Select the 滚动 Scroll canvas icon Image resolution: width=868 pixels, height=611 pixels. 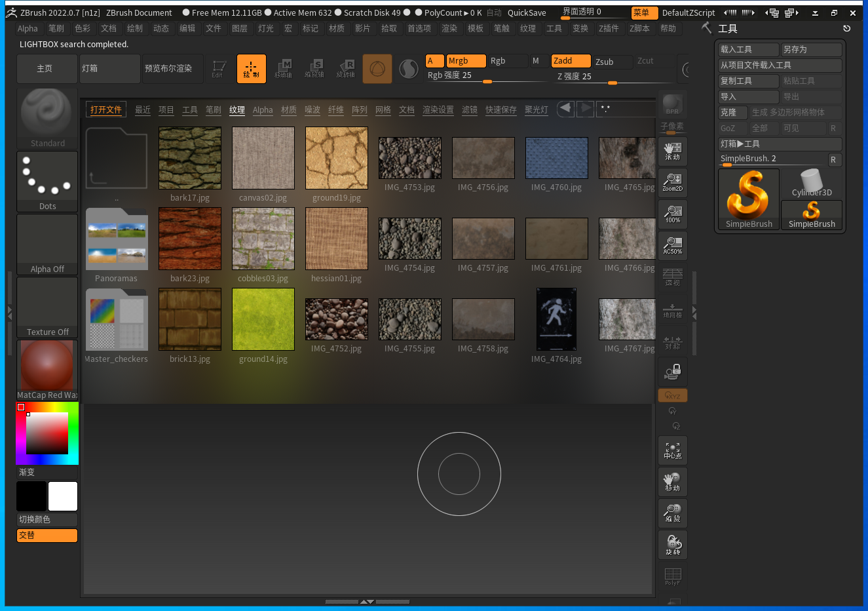[x=673, y=150]
